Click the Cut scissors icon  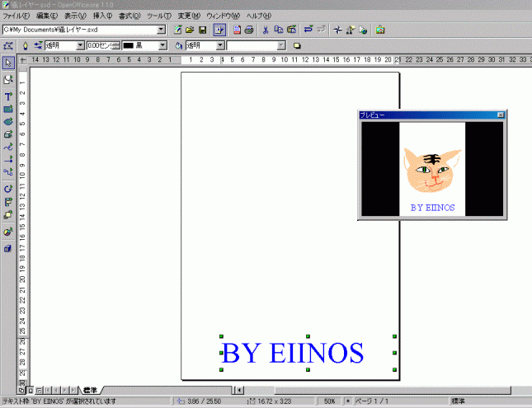(x=266, y=30)
